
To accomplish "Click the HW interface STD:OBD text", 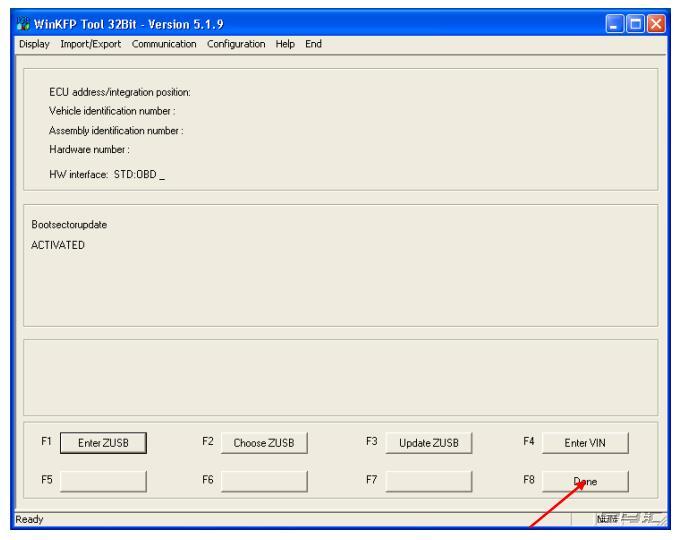I will pos(107,174).
